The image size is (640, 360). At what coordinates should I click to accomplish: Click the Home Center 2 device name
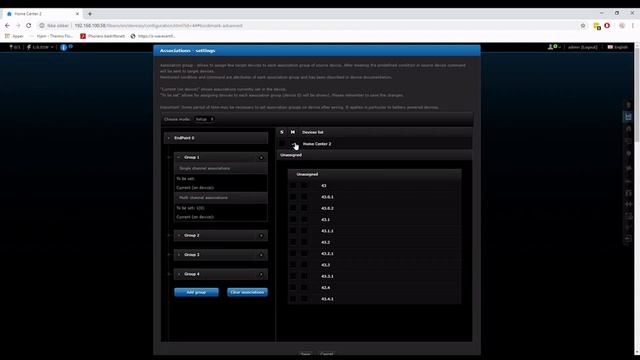(x=317, y=144)
